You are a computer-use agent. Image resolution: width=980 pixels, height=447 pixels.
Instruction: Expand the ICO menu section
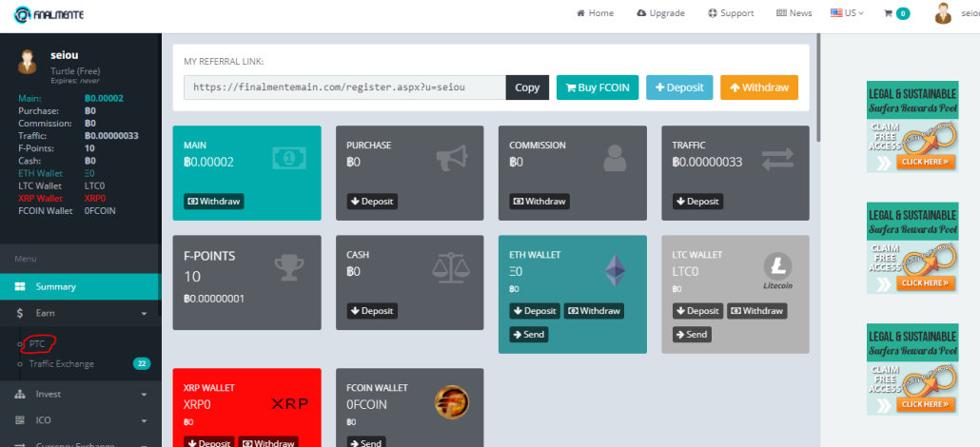click(80, 420)
